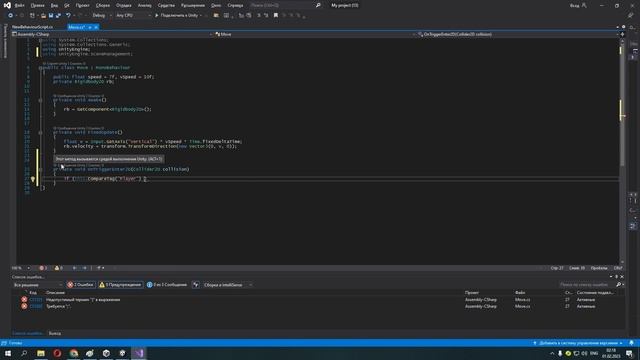Toggle the Warnings filter in error list
Viewport: 640px width, 360px height.
click(x=120, y=285)
